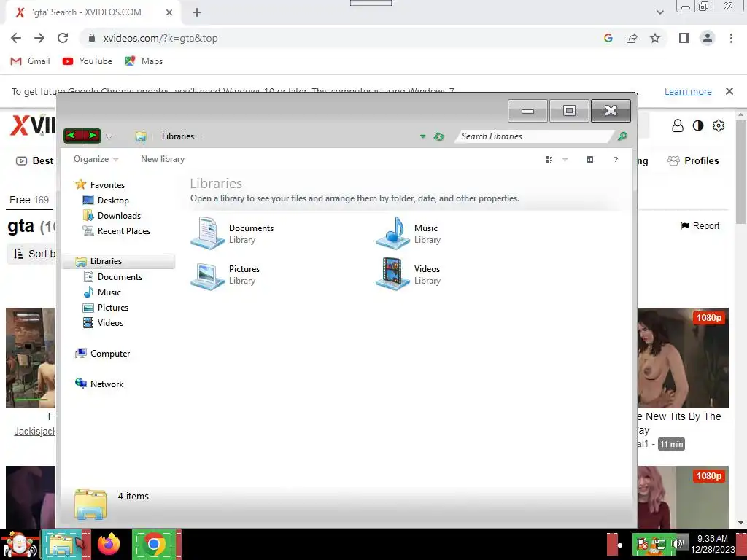Screen dimensions: 747x560
Task: Open the view options dropdown arrow
Action: click(x=565, y=160)
